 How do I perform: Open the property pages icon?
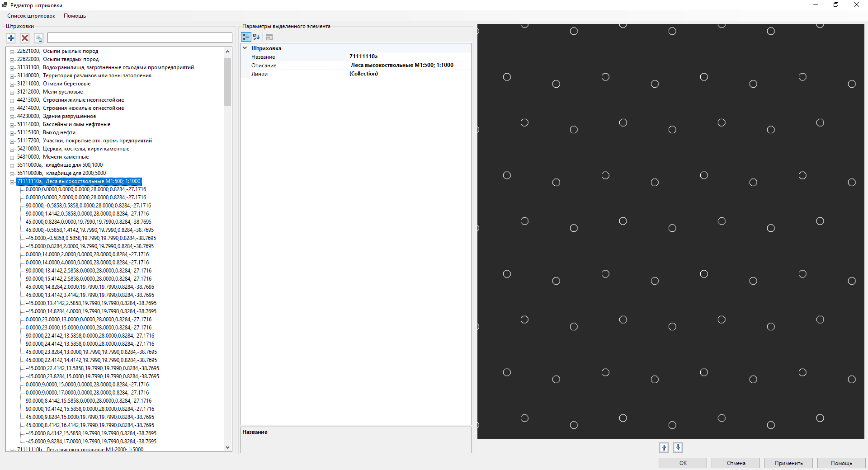[x=269, y=37]
